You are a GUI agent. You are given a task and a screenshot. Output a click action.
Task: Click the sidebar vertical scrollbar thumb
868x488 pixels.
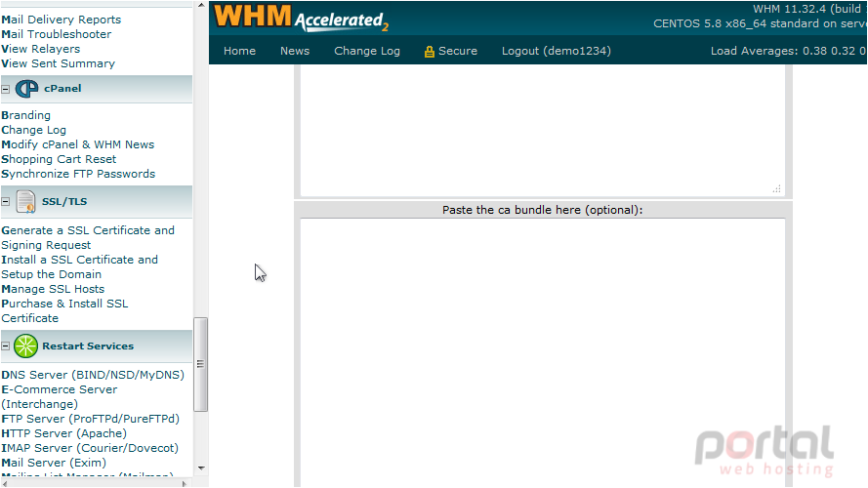click(x=201, y=364)
